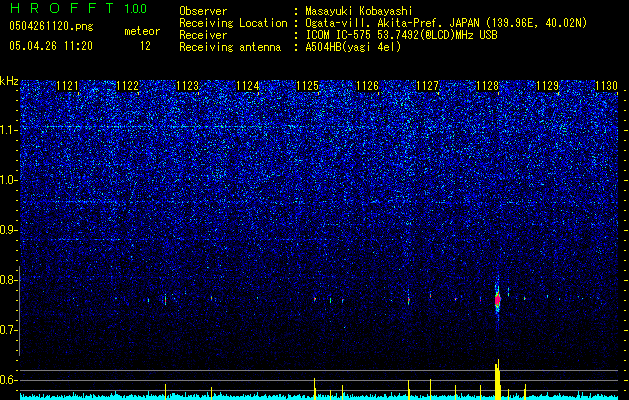Screen dimensions: 629x400
Task: Click the 0.6 kHz frequency label
Action: [9, 380]
